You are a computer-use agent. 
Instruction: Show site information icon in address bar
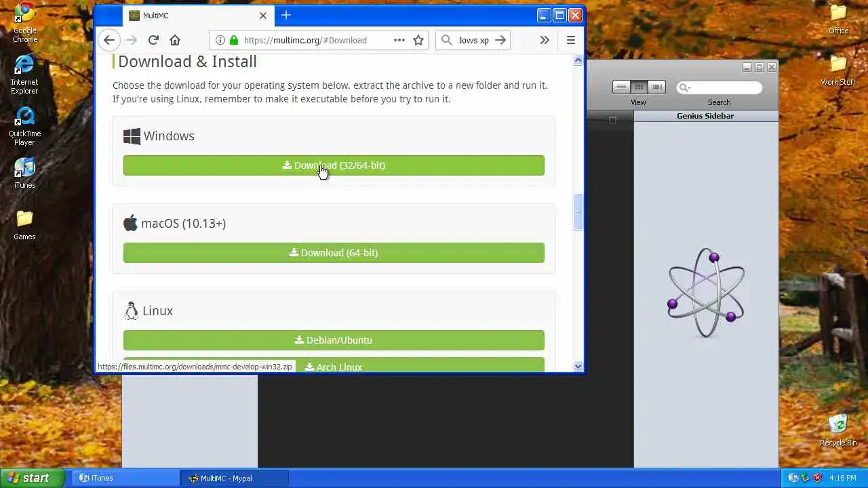click(x=220, y=40)
